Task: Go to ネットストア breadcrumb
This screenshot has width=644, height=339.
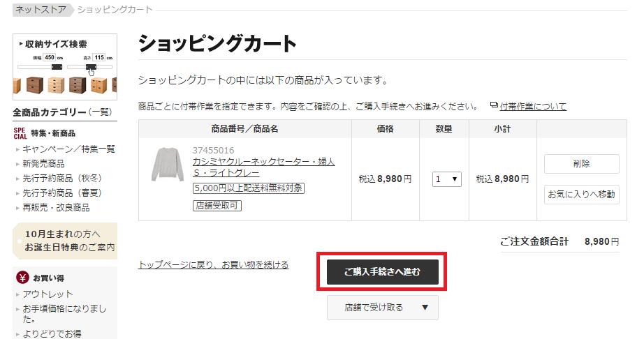Action: tap(41, 10)
